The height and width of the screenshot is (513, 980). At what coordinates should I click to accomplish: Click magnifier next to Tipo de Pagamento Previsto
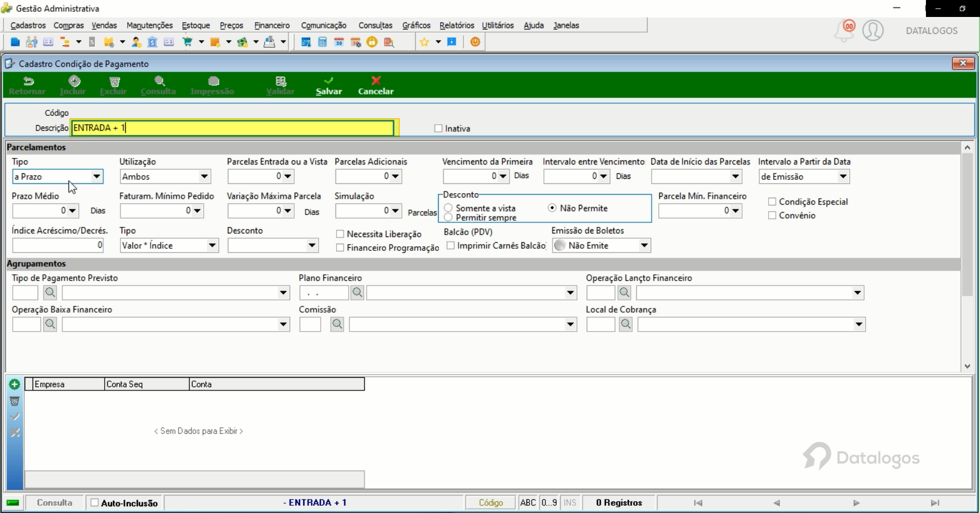click(x=50, y=292)
